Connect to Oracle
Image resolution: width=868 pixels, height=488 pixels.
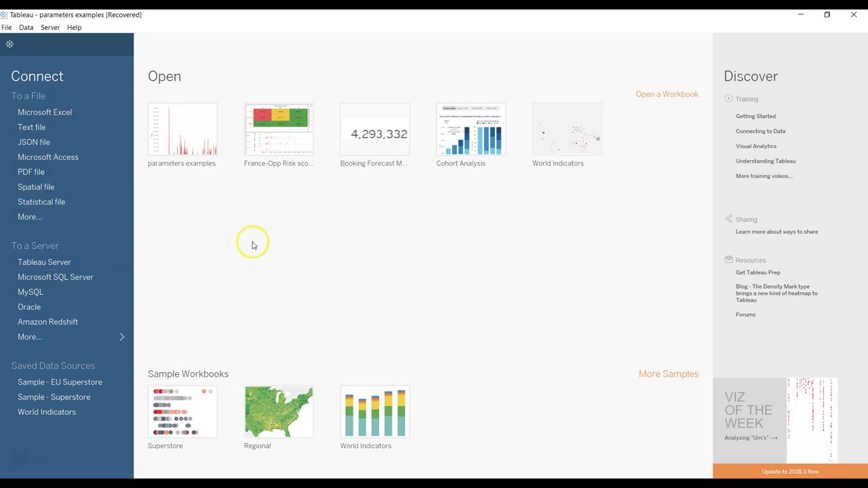click(29, 307)
